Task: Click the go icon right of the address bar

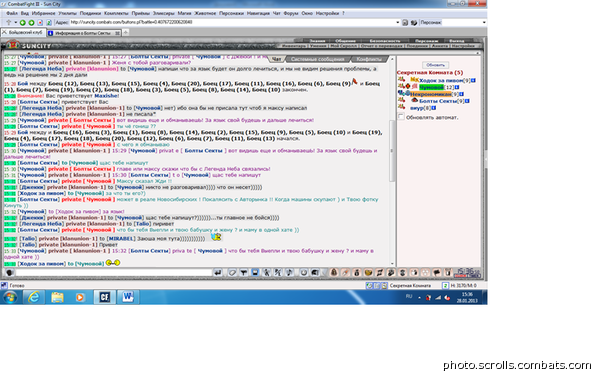Action: [405, 23]
